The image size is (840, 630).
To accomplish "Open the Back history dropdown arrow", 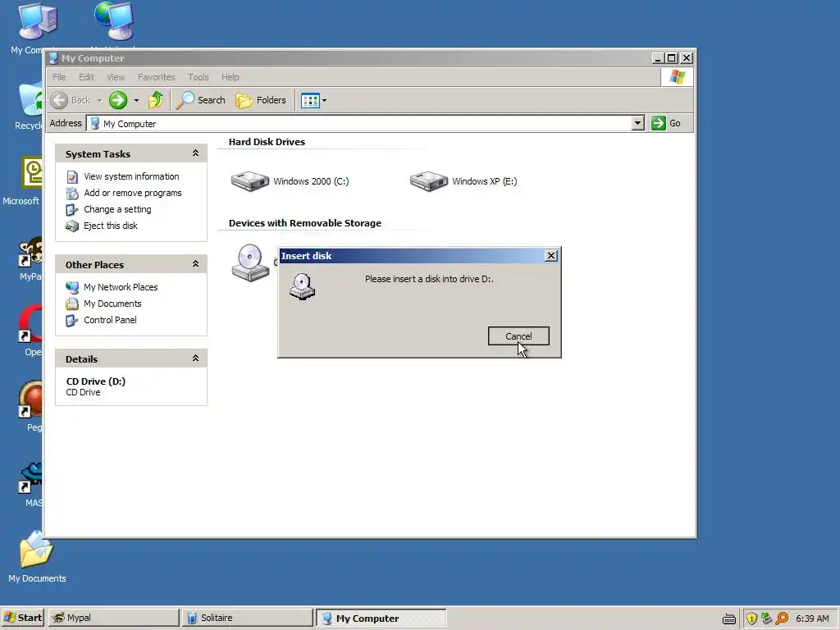I will [x=99, y=100].
